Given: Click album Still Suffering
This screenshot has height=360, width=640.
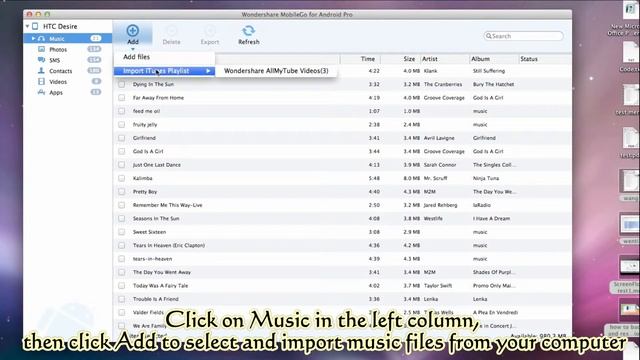Looking at the screenshot, I should coord(489,71).
